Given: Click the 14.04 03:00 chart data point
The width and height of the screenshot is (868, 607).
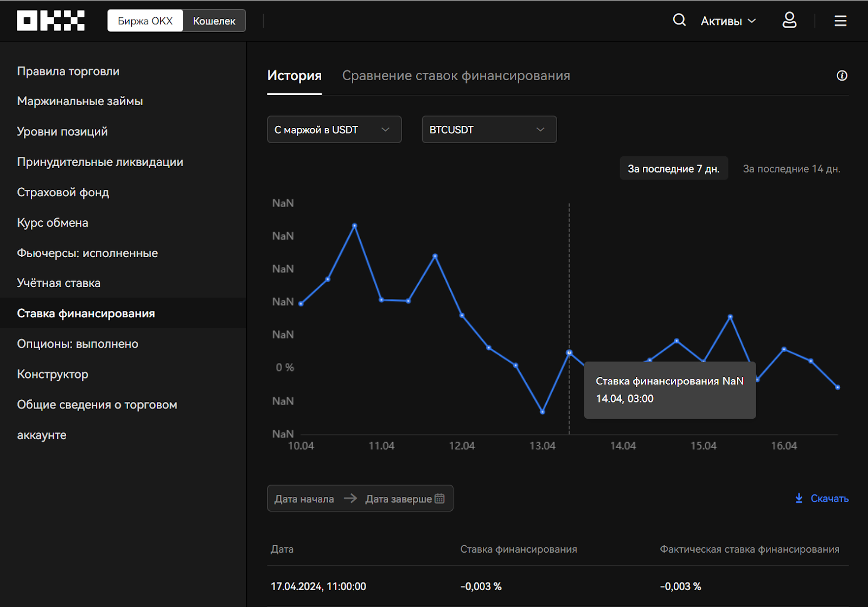Looking at the screenshot, I should point(569,353).
